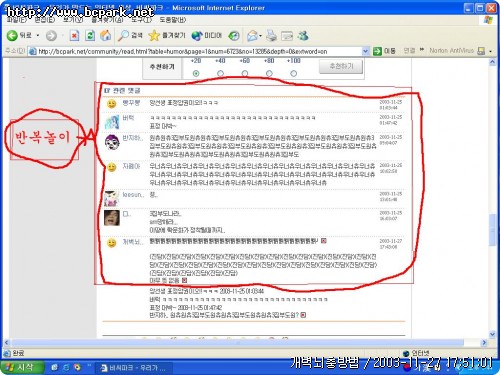Go to Home page via house icon
The height and width of the screenshot is (375, 500).
pos(106,35)
